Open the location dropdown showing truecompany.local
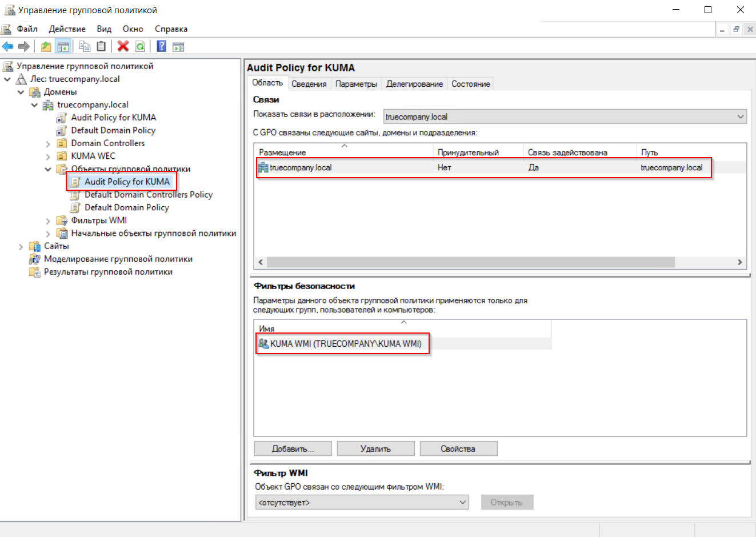This screenshot has height=537, width=756. pos(565,117)
